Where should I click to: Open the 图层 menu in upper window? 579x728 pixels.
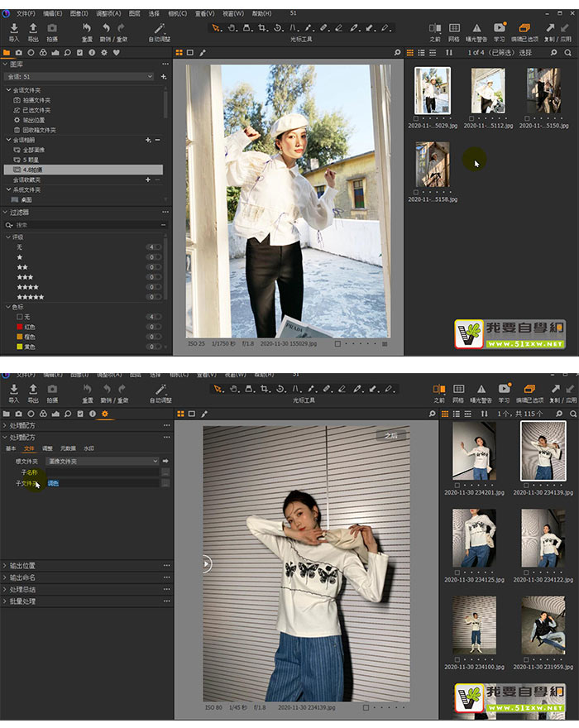pos(135,13)
